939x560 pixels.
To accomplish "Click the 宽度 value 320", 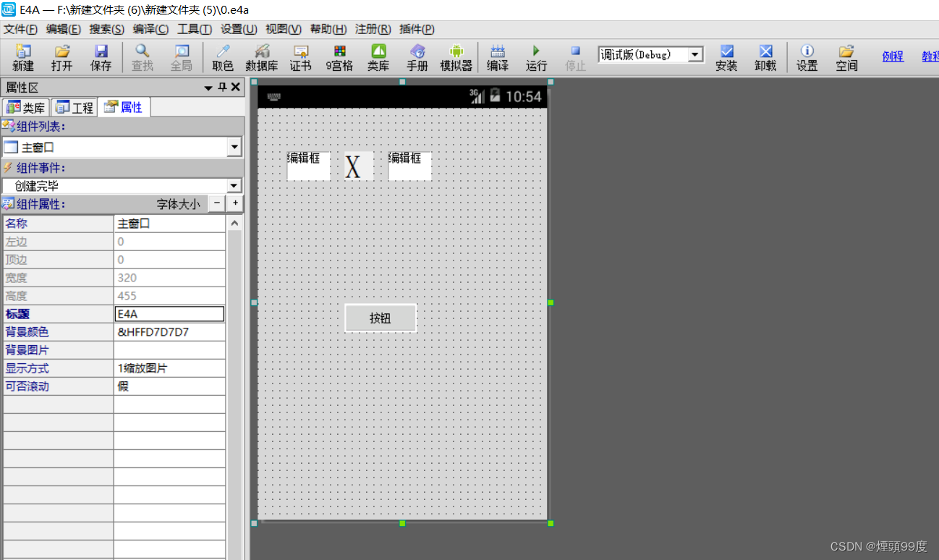I will (169, 278).
